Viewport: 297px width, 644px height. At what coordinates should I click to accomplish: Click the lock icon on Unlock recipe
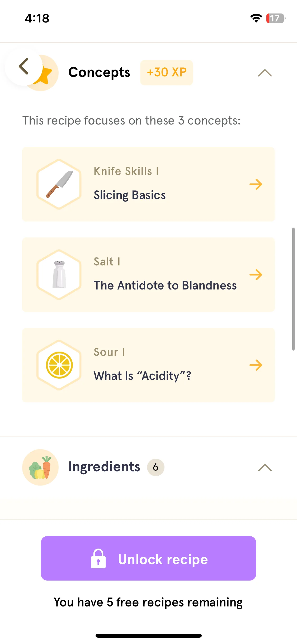click(x=98, y=559)
